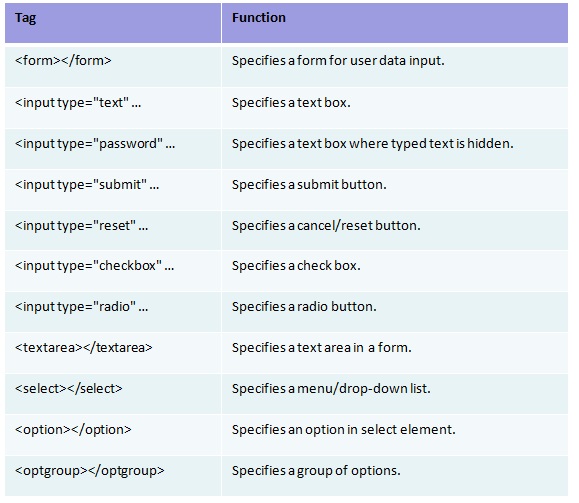
Task: Select 'Specifies a submit button' description
Action: (309, 184)
